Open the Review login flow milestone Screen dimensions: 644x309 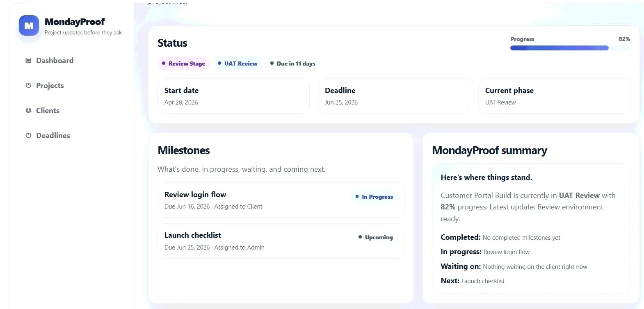tap(281, 200)
